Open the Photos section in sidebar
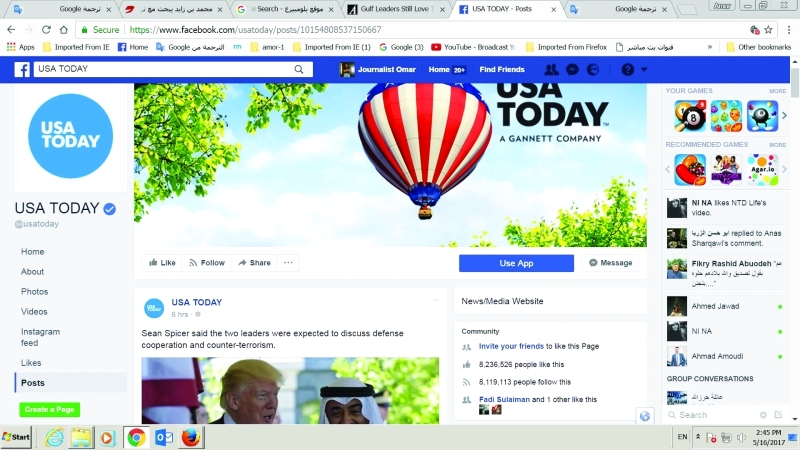The width and height of the screenshot is (800, 450). pos(35,291)
